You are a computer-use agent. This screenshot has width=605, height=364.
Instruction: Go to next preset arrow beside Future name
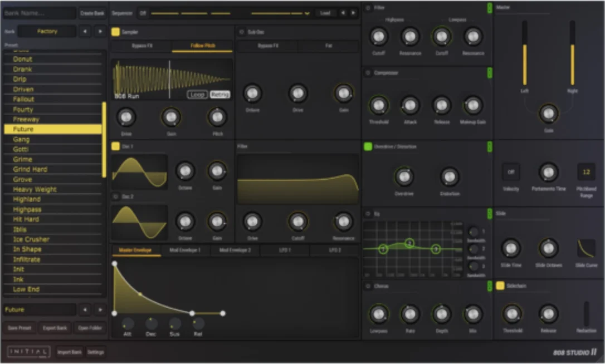[100, 309]
